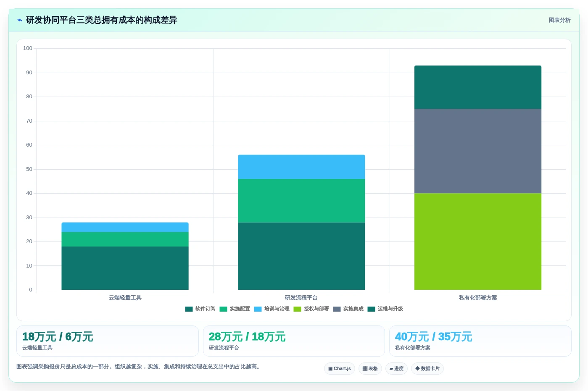Toggle the 实施配置 legend item
Image resolution: width=588 pixels, height=391 pixels.
(235, 309)
